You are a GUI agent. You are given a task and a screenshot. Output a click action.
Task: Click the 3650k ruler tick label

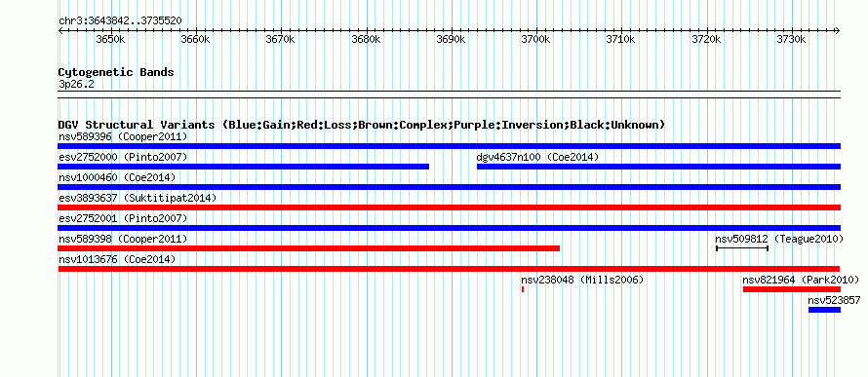coord(110,39)
